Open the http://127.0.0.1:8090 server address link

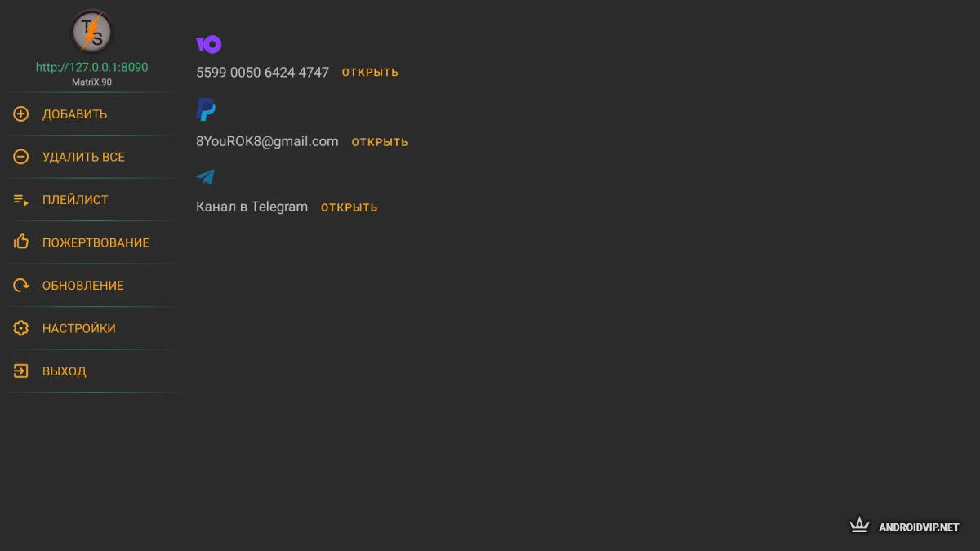coord(91,68)
